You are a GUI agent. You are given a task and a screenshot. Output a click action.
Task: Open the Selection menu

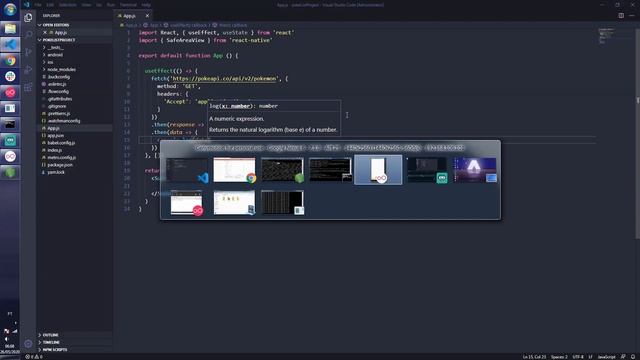[68, 5]
